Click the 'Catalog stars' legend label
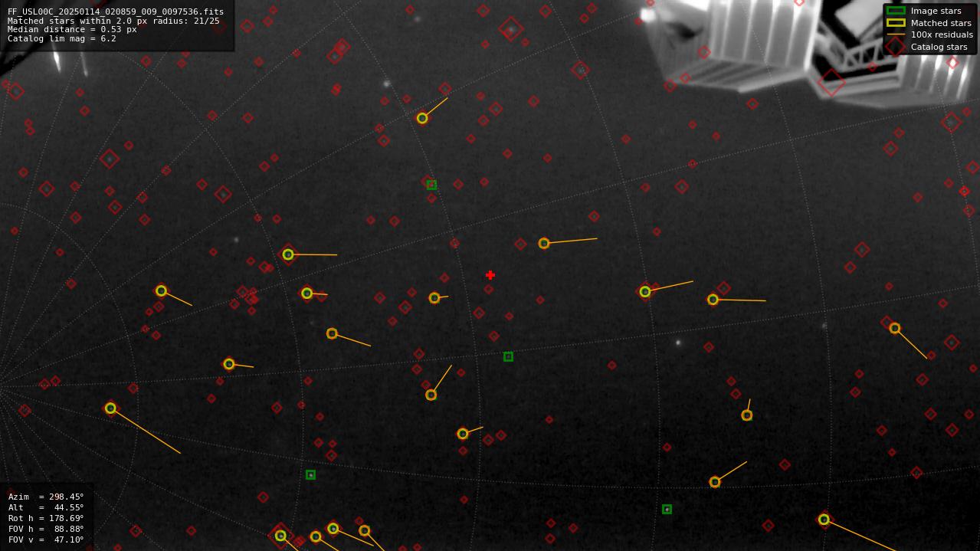 tap(939, 47)
